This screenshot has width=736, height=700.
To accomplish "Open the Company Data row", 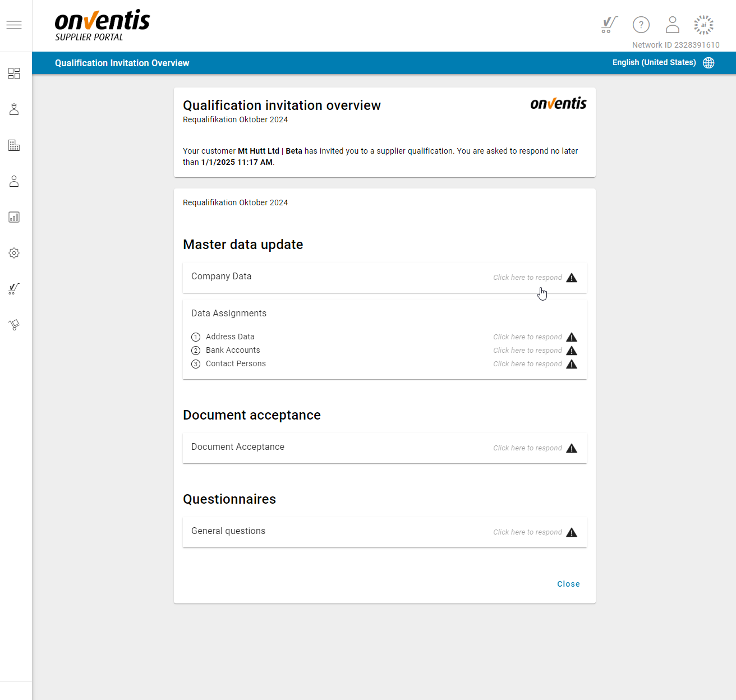I will pos(384,277).
